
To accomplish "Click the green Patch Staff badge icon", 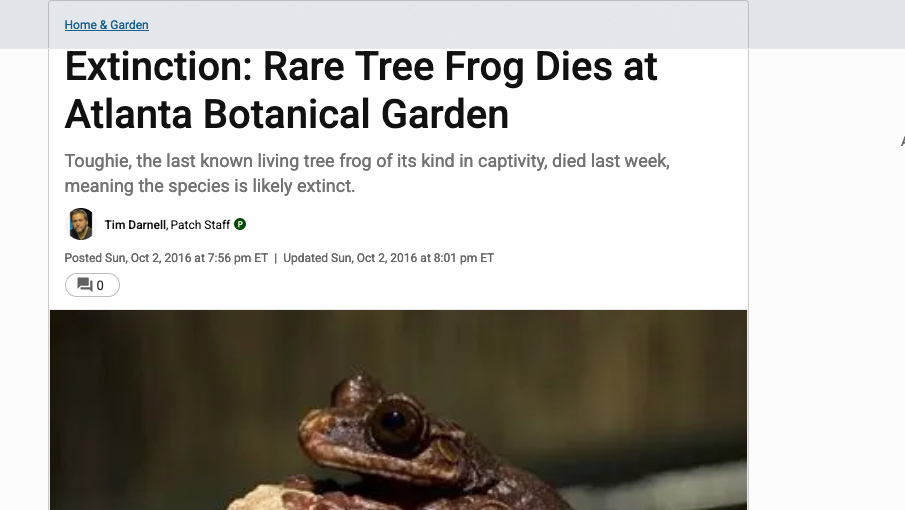I will click(240, 225).
